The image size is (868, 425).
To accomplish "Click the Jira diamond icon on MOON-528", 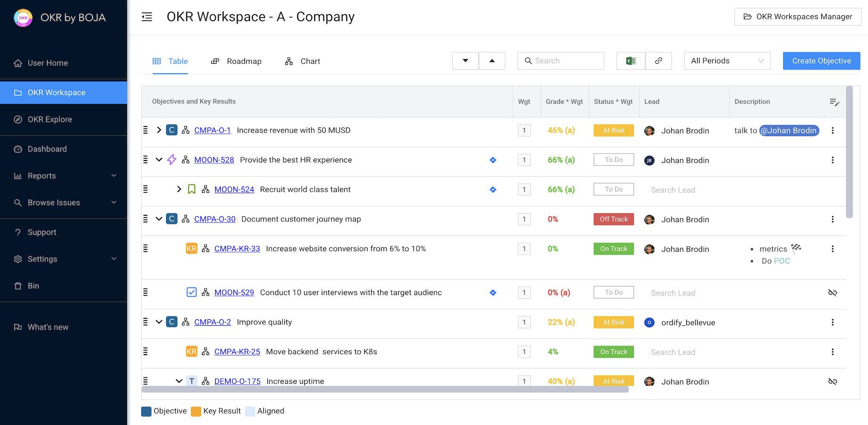I will 493,160.
